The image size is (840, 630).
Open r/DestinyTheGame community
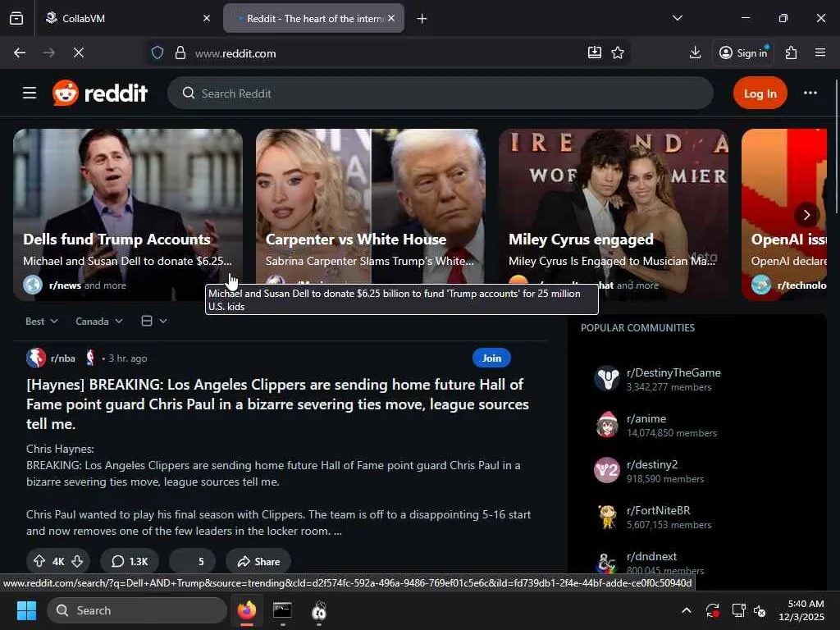(x=673, y=373)
